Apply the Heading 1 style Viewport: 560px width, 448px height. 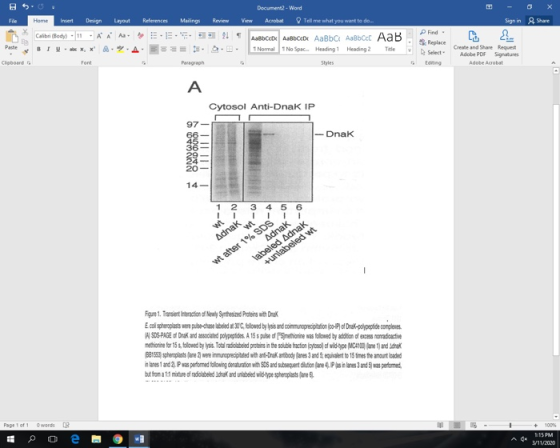327,42
